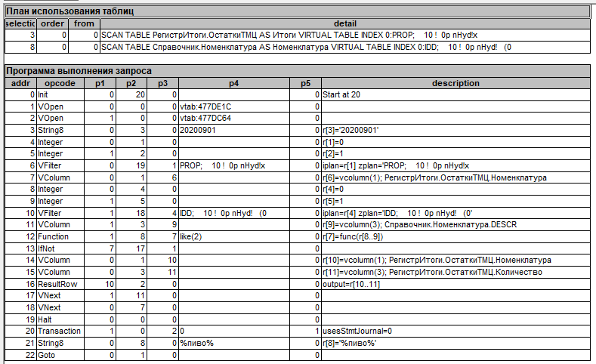
Task: Select the 'Halt' opcode cell
Action: (60, 319)
